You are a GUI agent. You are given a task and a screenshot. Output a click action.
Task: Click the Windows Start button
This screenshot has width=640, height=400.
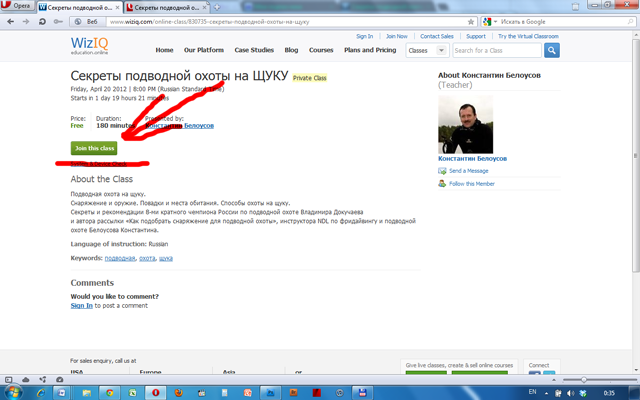(14, 392)
